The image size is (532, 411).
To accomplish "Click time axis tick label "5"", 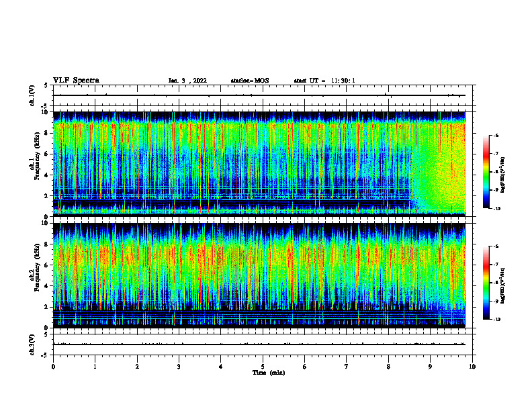I will tap(263, 367).
